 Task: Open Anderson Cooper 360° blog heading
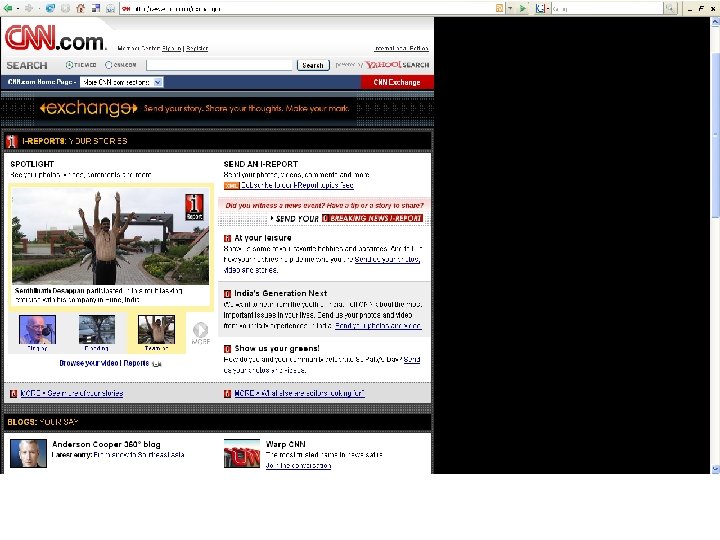106,444
